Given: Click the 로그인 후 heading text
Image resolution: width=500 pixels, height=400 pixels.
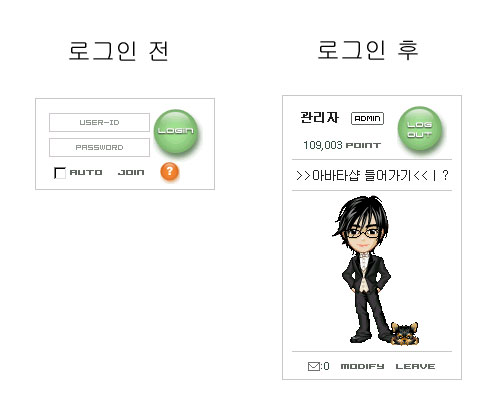Looking at the screenshot, I should click(x=368, y=50).
